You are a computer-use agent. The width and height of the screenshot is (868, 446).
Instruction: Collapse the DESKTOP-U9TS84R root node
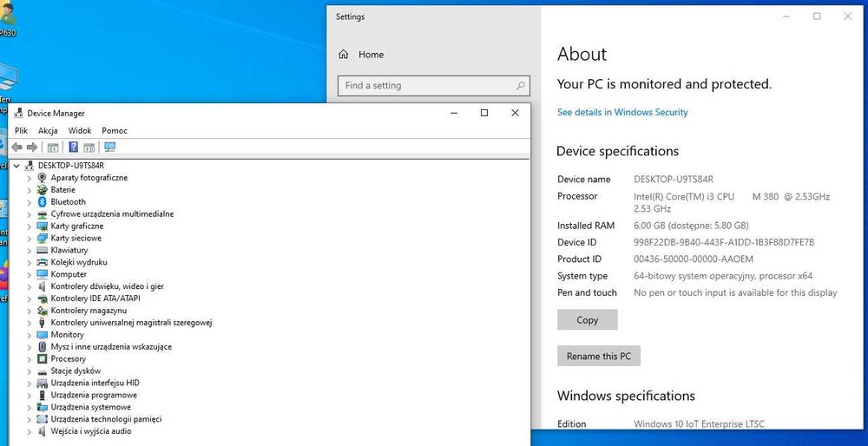pos(16,166)
